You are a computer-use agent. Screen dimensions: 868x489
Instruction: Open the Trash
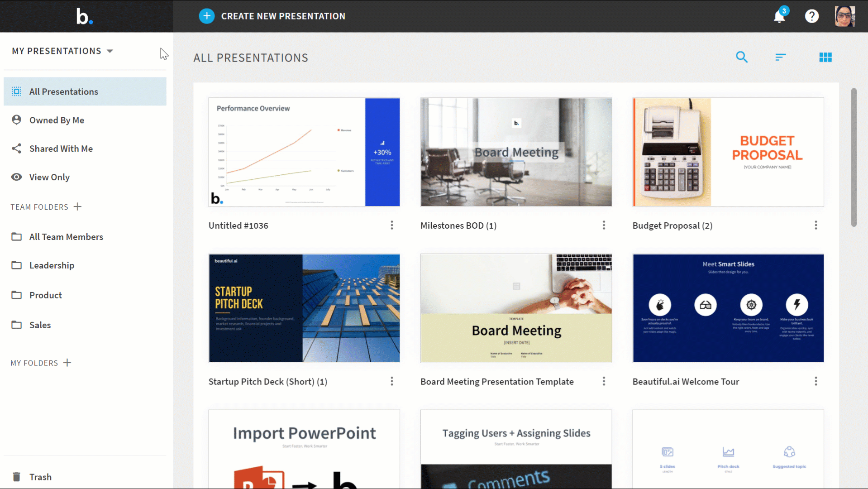coord(85,477)
